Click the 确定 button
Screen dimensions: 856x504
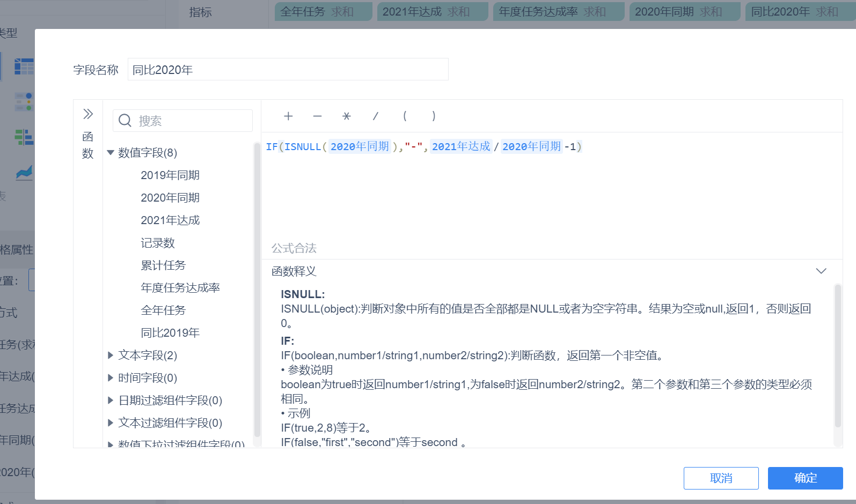pos(805,478)
